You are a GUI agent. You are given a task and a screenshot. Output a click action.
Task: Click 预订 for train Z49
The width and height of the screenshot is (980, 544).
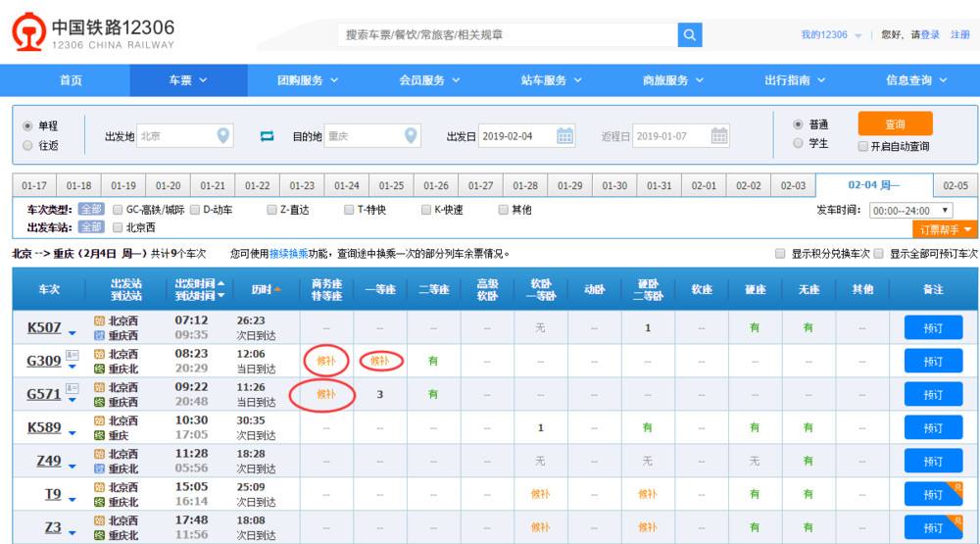pos(933,462)
